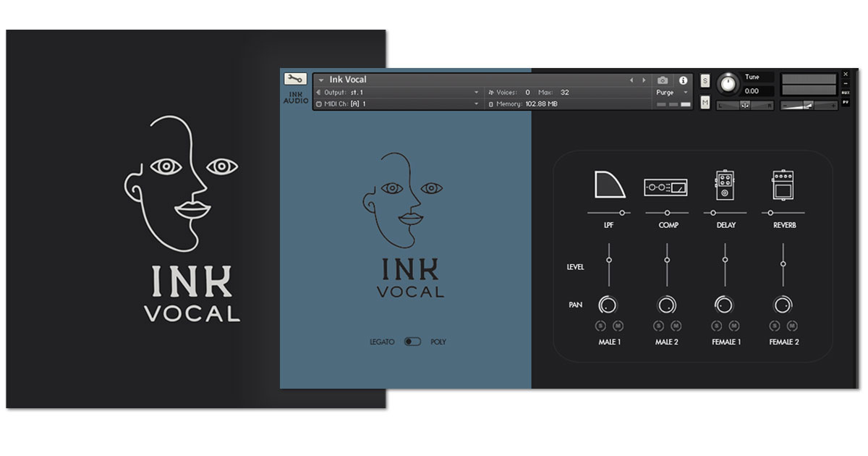Click the header pan L-R slider
The image size is (868, 456).
click(x=745, y=106)
